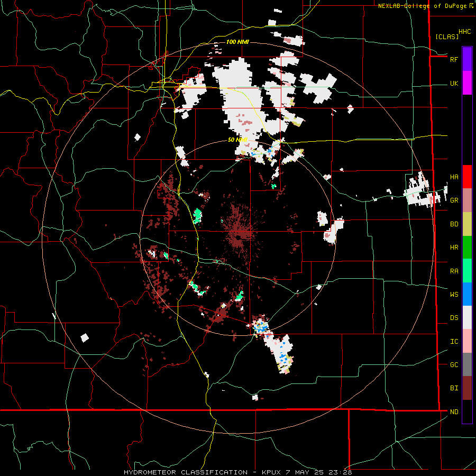Click the IC pink legend swatch
Screen dimensions: 476x476
467,341
